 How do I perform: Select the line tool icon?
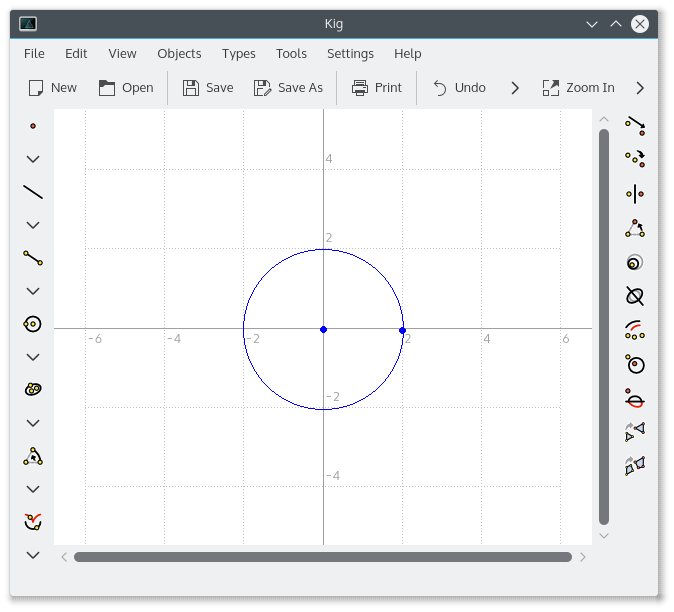point(33,192)
